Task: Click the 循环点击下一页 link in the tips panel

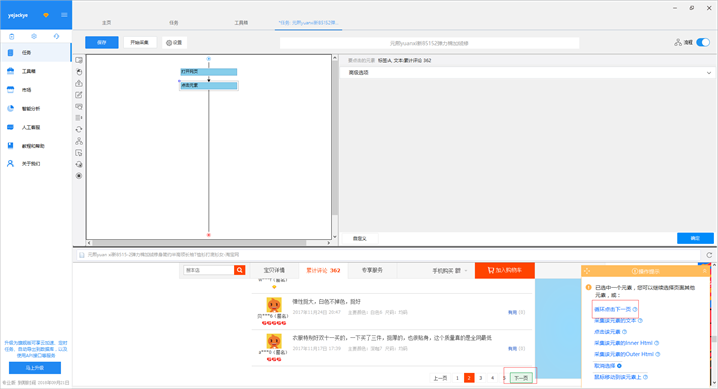Action: 612,309
